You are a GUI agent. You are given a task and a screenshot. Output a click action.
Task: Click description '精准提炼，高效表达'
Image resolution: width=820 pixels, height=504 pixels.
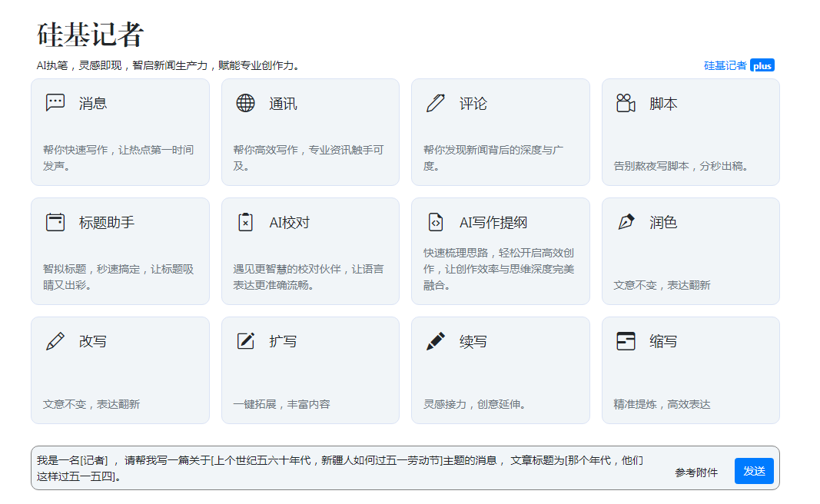point(662,405)
